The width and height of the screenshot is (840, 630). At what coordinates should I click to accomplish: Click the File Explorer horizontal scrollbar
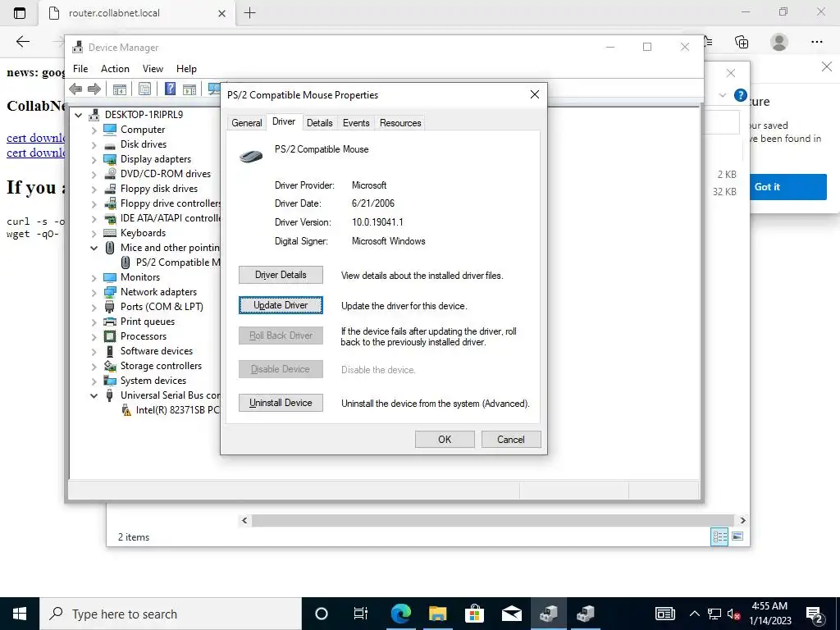coord(492,520)
